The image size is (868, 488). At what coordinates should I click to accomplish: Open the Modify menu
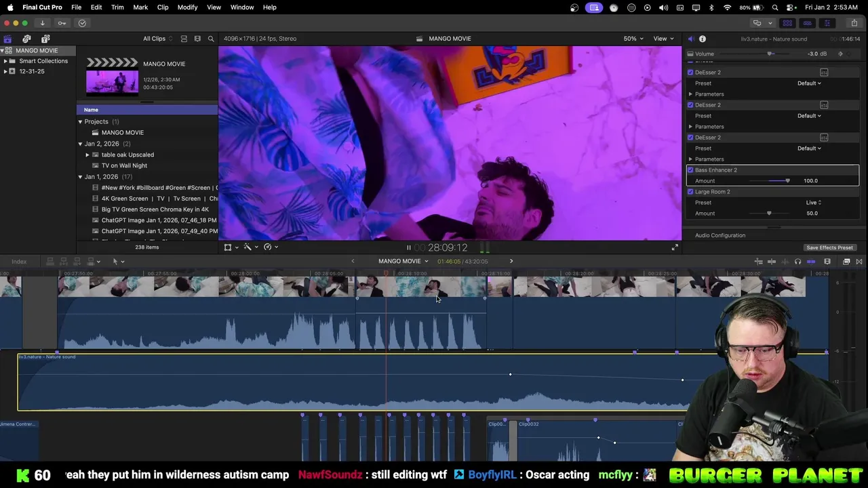pyautogui.click(x=187, y=7)
